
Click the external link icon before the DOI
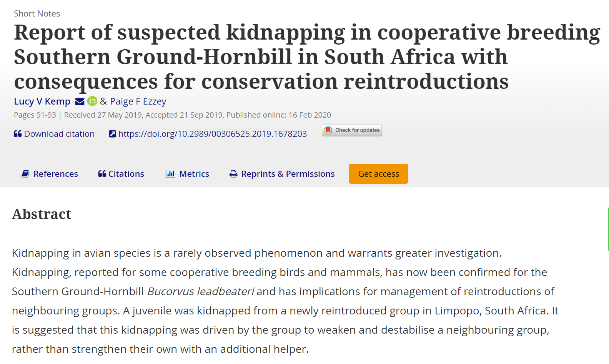(112, 134)
